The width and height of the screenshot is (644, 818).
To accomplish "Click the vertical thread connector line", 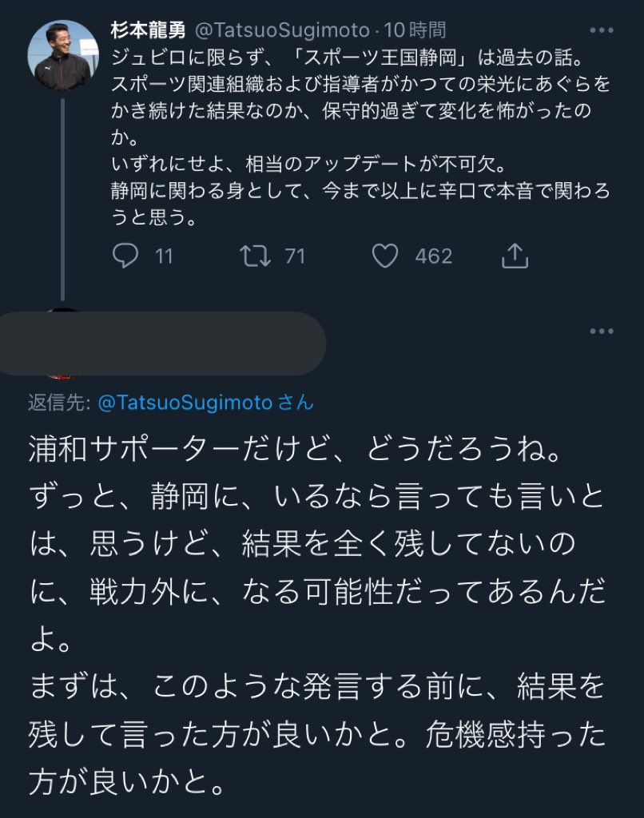I will [x=62, y=200].
